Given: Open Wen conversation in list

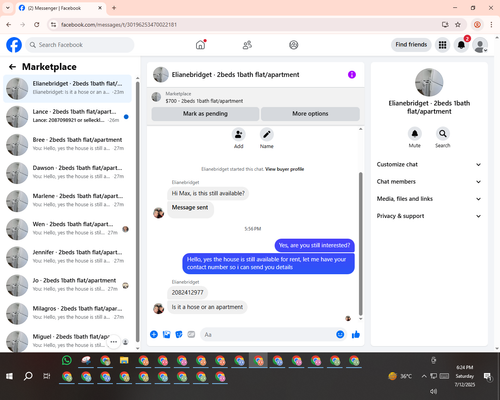Looking at the screenshot, I should (67, 229).
